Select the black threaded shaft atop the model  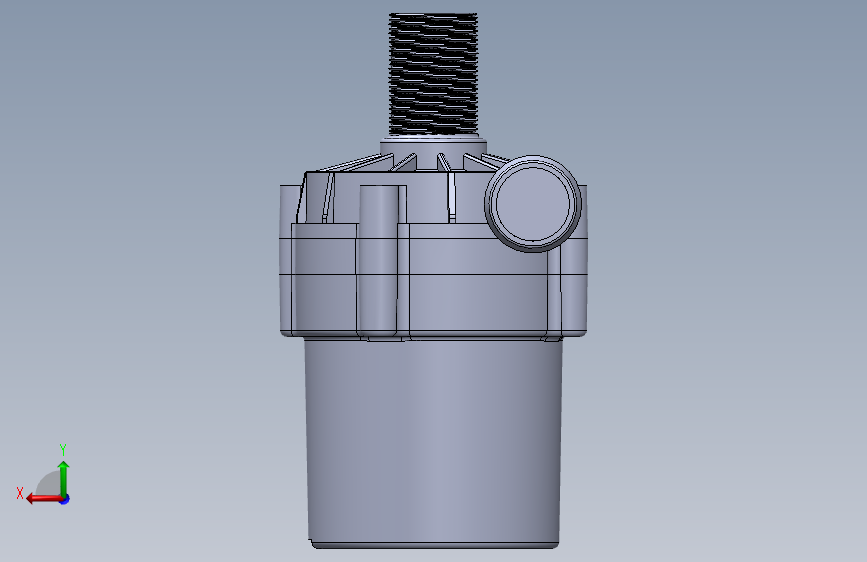(433, 74)
